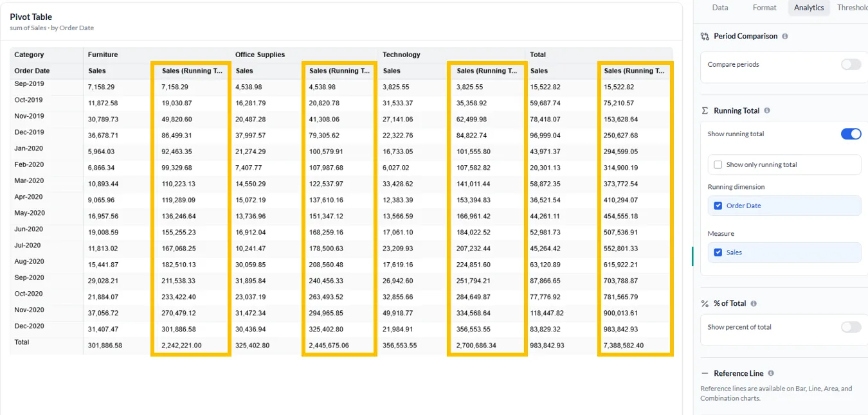Select the Sep-2019 row label
868x415 pixels.
click(x=29, y=84)
